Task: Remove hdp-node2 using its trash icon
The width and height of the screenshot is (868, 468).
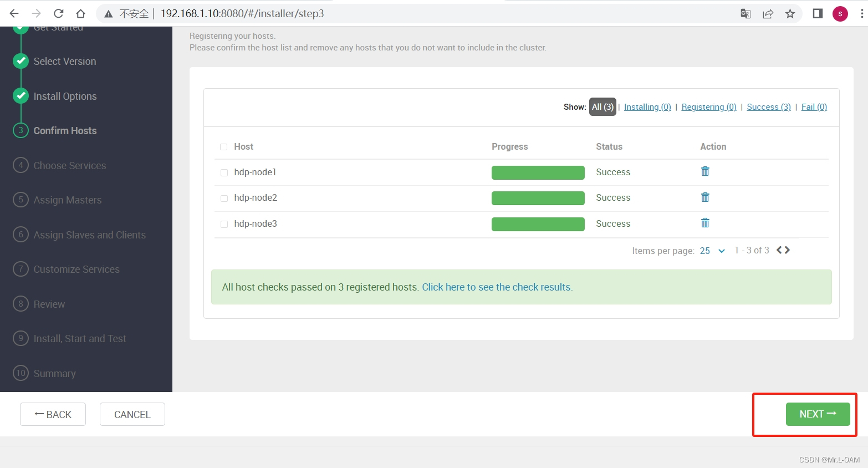Action: click(705, 197)
